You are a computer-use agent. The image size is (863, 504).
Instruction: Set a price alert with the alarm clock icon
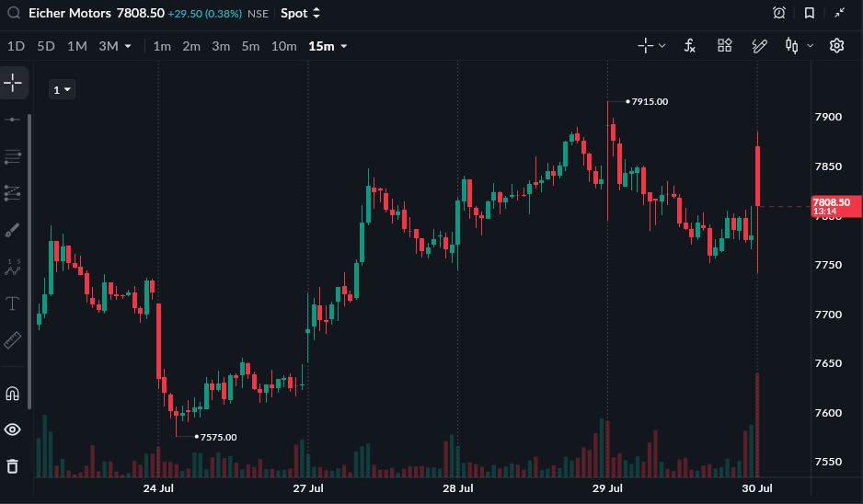[x=778, y=13]
